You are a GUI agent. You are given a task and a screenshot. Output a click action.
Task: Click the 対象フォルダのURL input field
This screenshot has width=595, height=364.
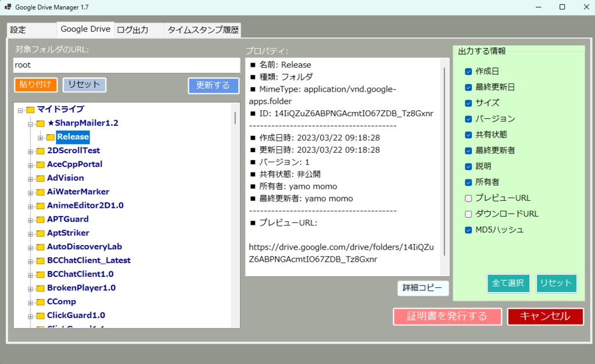(x=127, y=65)
